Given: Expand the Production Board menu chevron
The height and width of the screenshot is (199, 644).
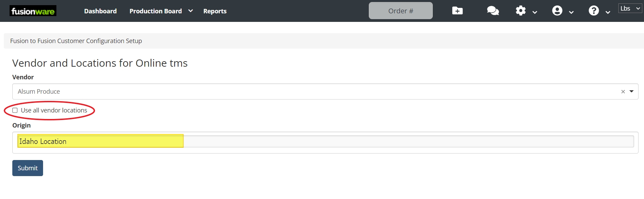Looking at the screenshot, I should tap(191, 11).
